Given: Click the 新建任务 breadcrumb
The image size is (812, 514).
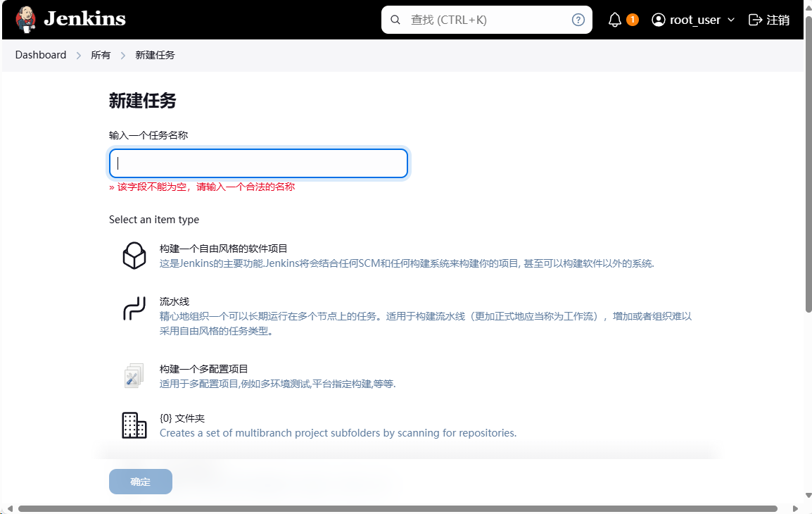Looking at the screenshot, I should point(155,55).
